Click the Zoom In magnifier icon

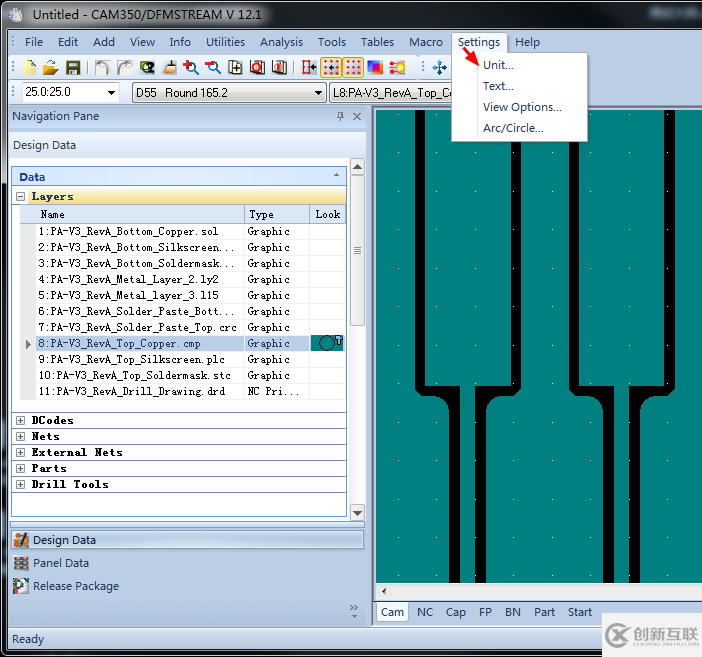click(x=191, y=68)
